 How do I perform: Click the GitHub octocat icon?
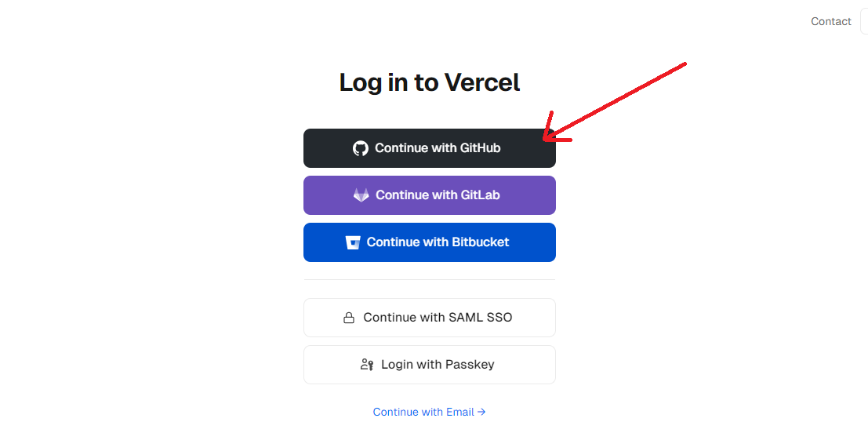pyautogui.click(x=361, y=148)
